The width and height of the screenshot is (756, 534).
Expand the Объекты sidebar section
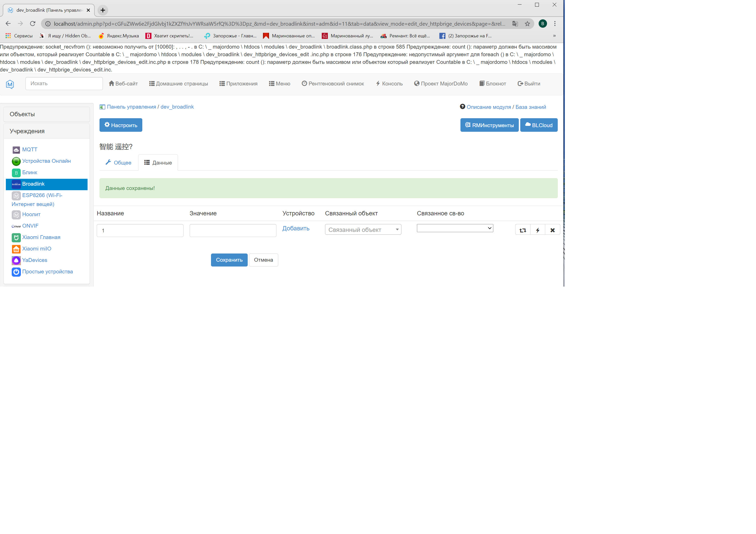click(46, 114)
